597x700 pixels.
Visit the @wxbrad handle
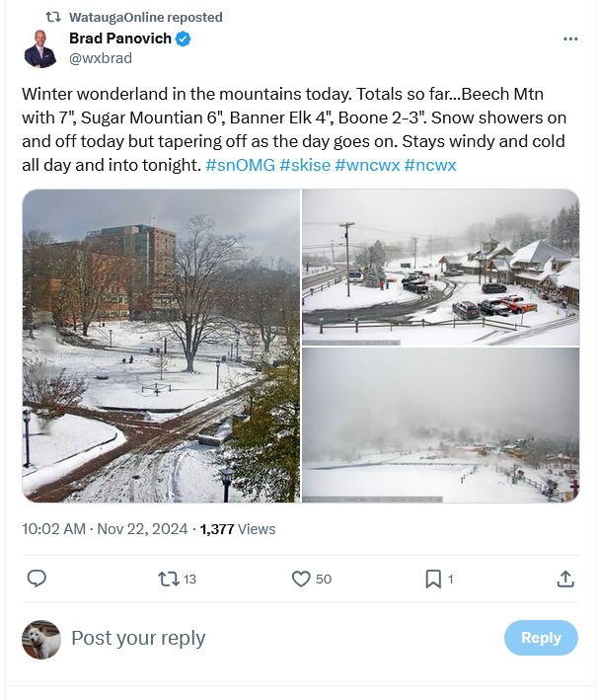100,58
